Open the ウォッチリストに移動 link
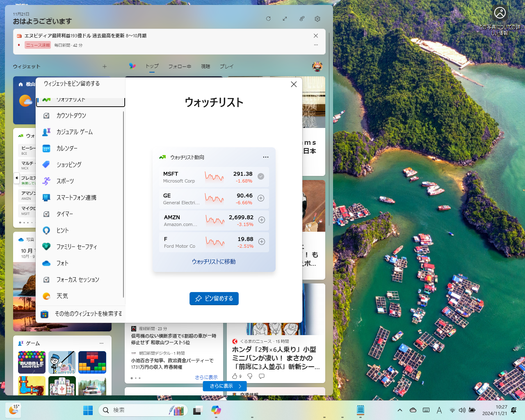Image resolution: width=525 pixels, height=420 pixels. click(214, 261)
